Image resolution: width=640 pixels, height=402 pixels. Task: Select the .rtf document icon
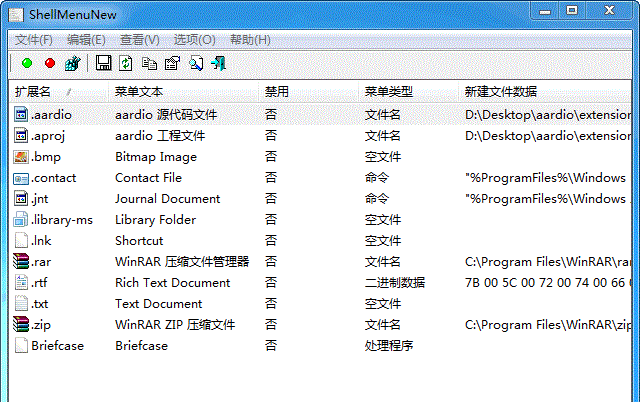21,282
